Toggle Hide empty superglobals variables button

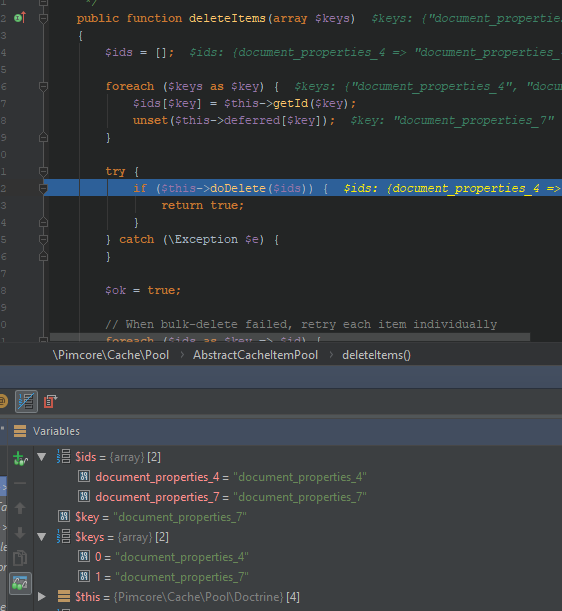coord(26,401)
